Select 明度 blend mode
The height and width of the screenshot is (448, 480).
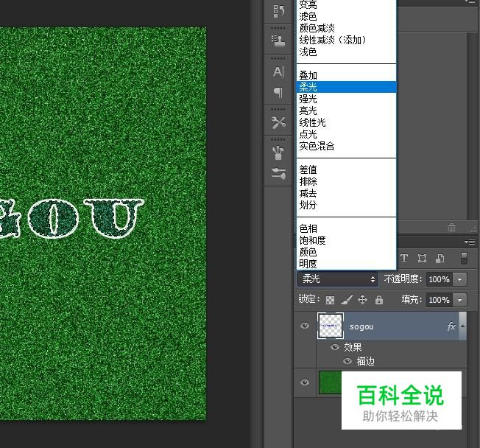pyautogui.click(x=347, y=264)
